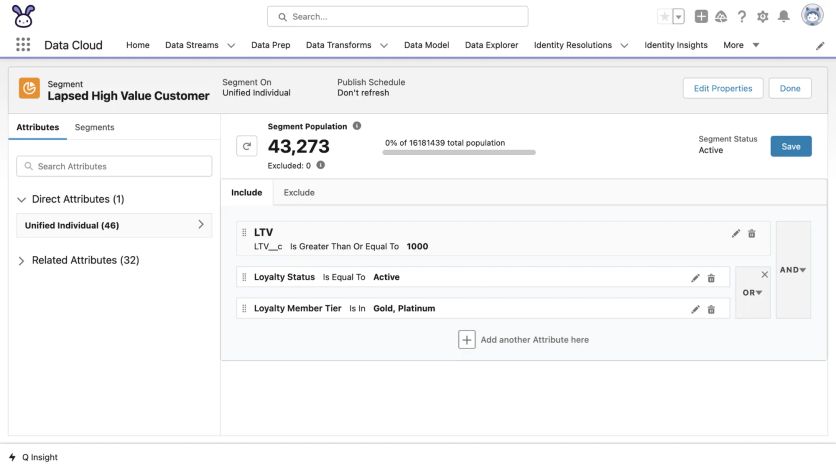
Task: Show Segment Population info tooltip
Action: tap(357, 126)
